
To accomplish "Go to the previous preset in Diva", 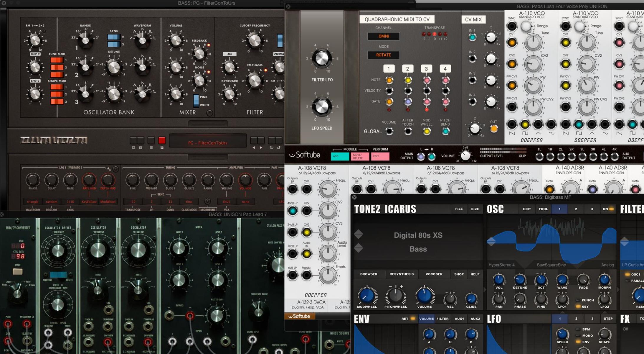I will point(254,147).
